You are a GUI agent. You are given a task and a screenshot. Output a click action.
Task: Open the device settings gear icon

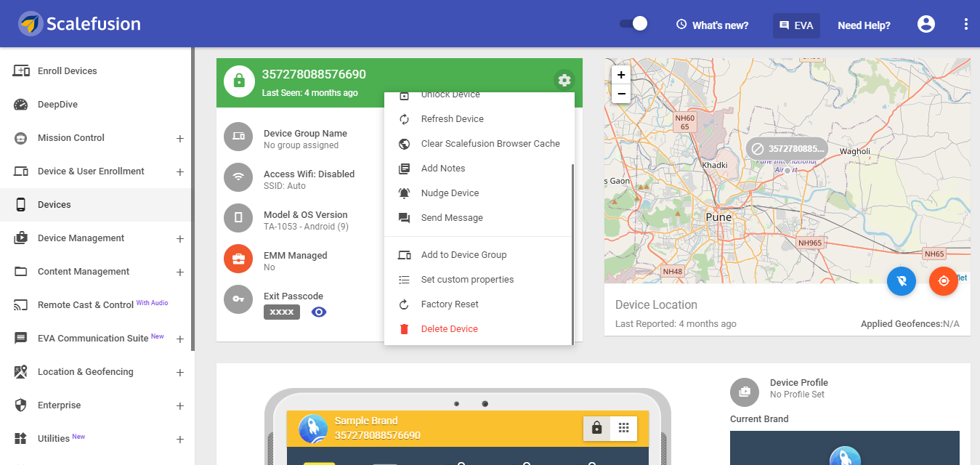pyautogui.click(x=564, y=80)
